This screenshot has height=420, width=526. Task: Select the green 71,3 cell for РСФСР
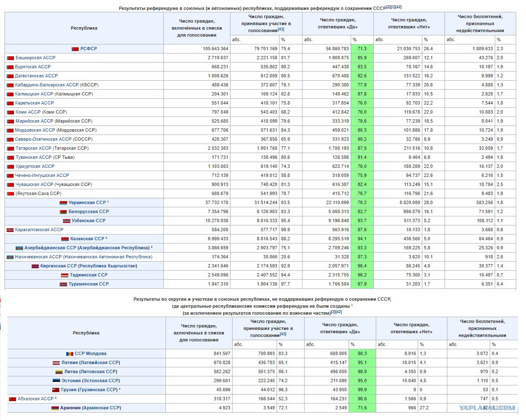[x=362, y=49]
